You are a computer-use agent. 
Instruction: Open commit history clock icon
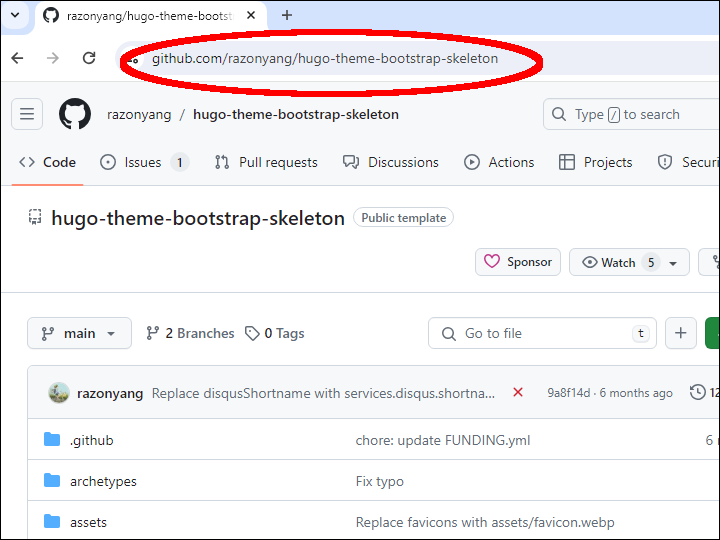[x=698, y=393]
